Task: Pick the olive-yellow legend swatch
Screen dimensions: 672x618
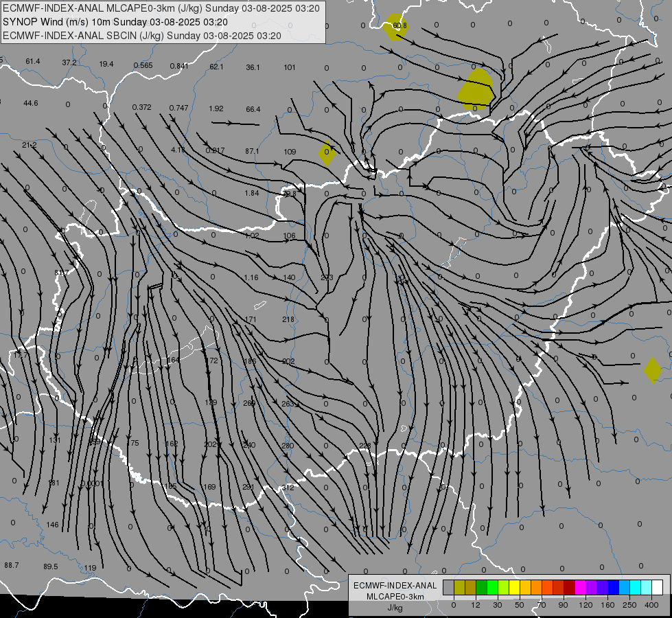Action: [459, 588]
